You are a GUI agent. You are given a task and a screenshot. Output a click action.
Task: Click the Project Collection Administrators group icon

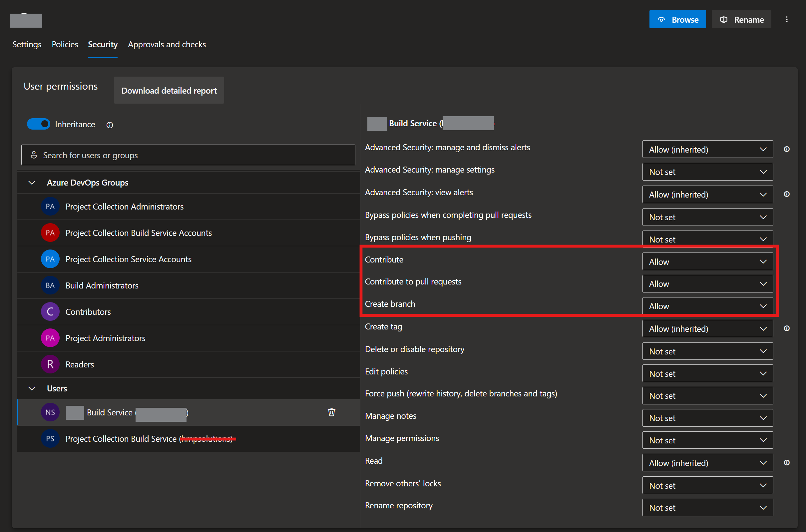click(x=50, y=207)
